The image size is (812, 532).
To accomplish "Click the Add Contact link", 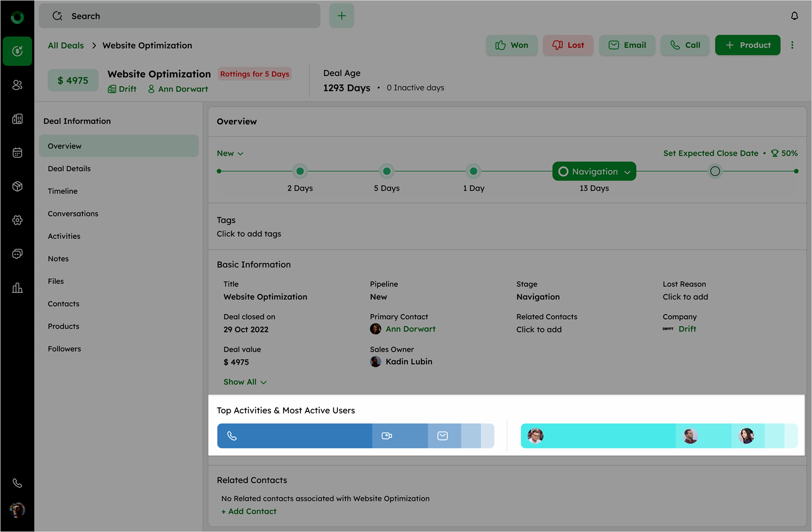I will [249, 511].
